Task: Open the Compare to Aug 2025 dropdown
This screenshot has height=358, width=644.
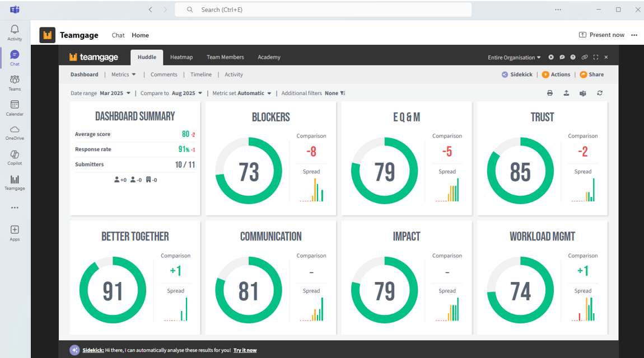Action: [x=187, y=93]
